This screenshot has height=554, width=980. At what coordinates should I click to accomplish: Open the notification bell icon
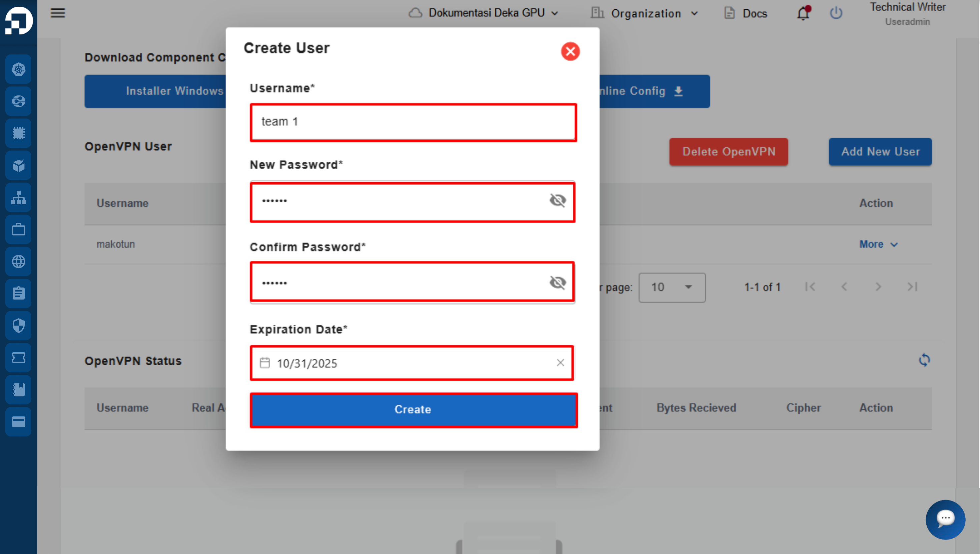(803, 13)
